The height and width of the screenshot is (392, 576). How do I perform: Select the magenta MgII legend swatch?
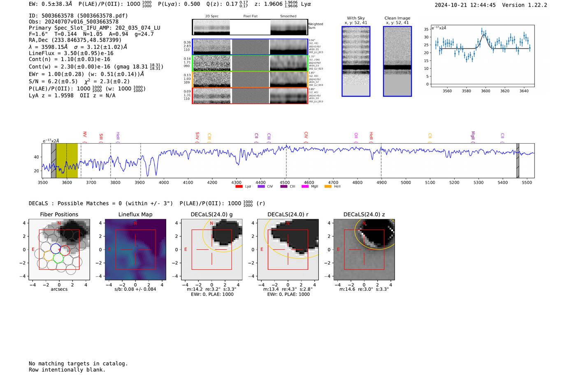305,186
